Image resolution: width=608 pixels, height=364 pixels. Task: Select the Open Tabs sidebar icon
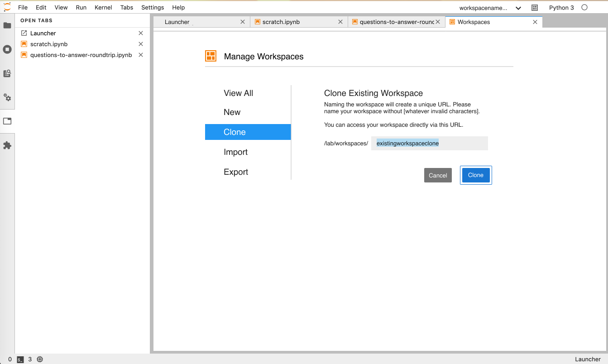(7, 121)
